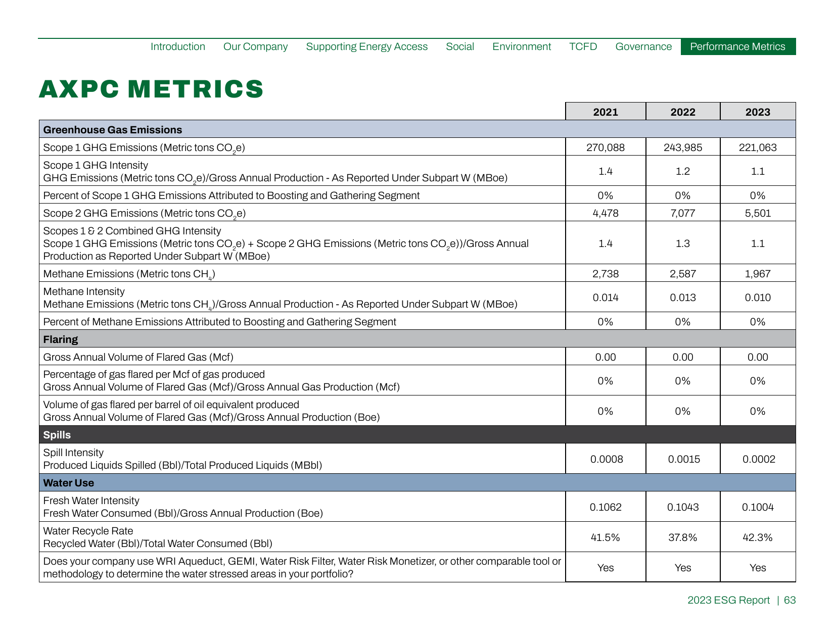
Task: Click the 0.013 methane intensity value
Action: point(683,298)
